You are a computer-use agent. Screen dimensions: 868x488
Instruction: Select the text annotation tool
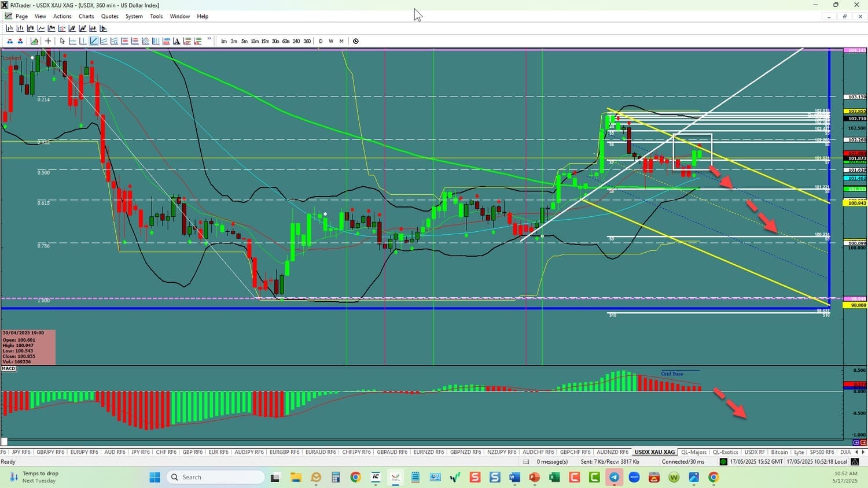coord(176,41)
